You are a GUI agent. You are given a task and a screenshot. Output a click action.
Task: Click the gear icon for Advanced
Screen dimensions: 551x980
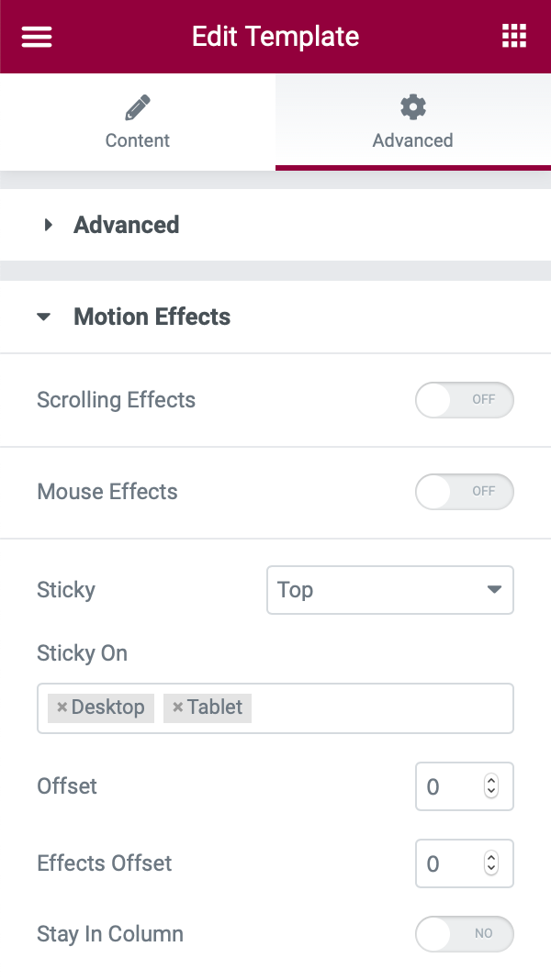(412, 108)
